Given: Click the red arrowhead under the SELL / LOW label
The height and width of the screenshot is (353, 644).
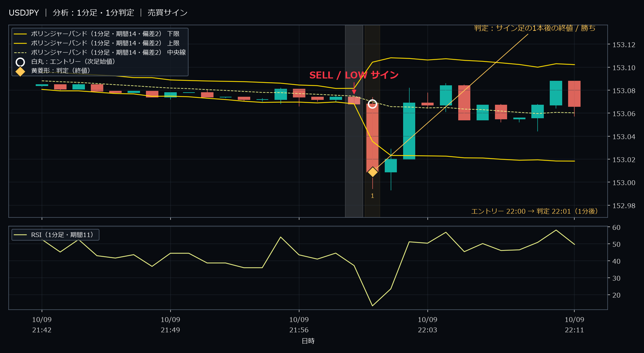Looking at the screenshot, I should (x=354, y=92).
